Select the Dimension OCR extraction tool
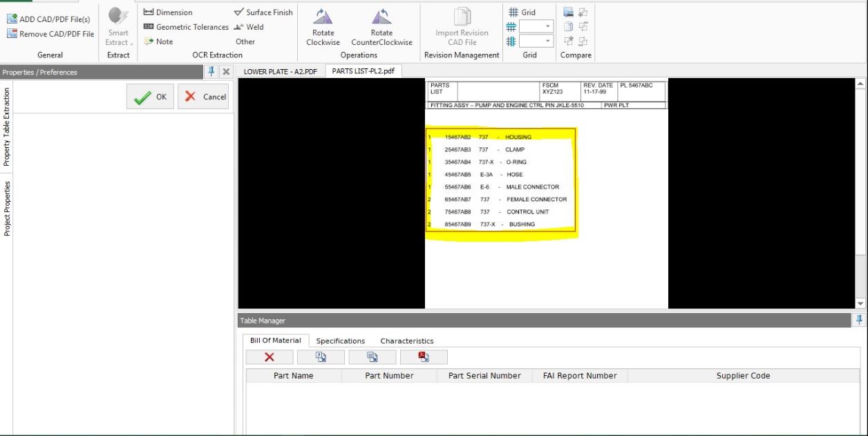Viewport: 868px width, 436px height. 168,12
